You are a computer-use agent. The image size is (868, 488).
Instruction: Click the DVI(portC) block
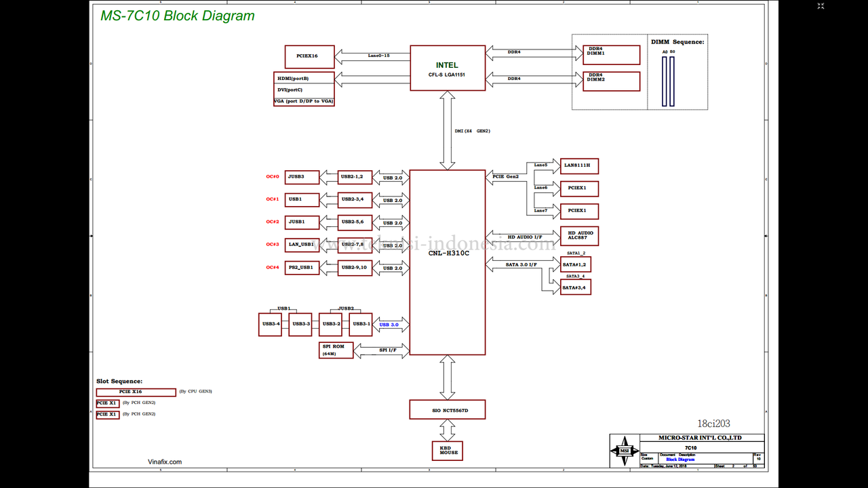point(304,89)
